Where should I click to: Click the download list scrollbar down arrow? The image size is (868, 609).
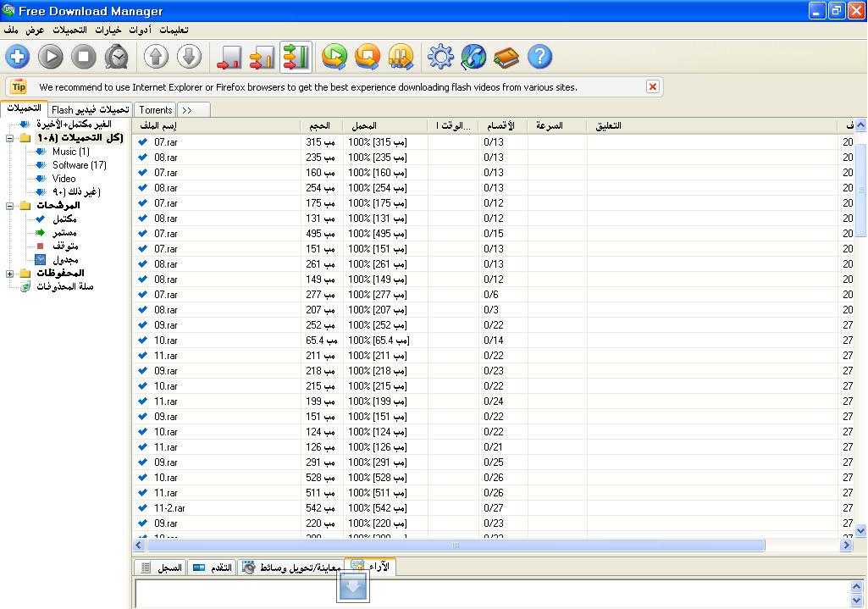pyautogui.click(x=860, y=530)
